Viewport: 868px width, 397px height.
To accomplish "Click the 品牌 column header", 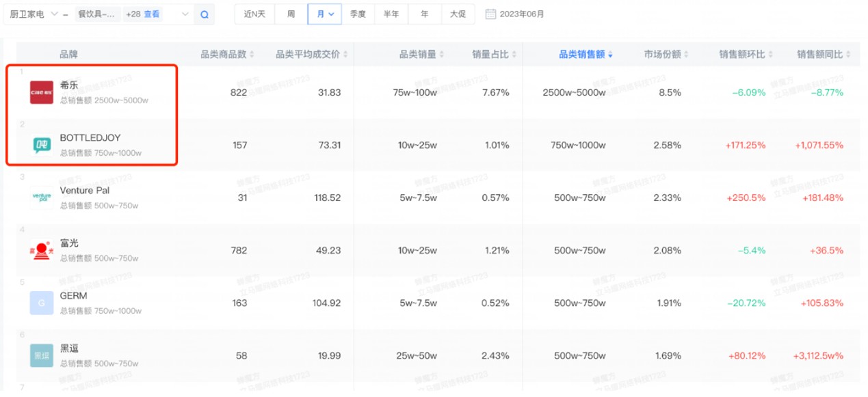I will click(x=69, y=55).
